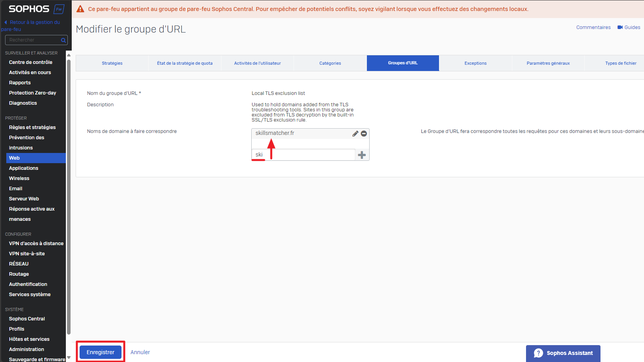Add the typed domain with plus icon

[362, 155]
